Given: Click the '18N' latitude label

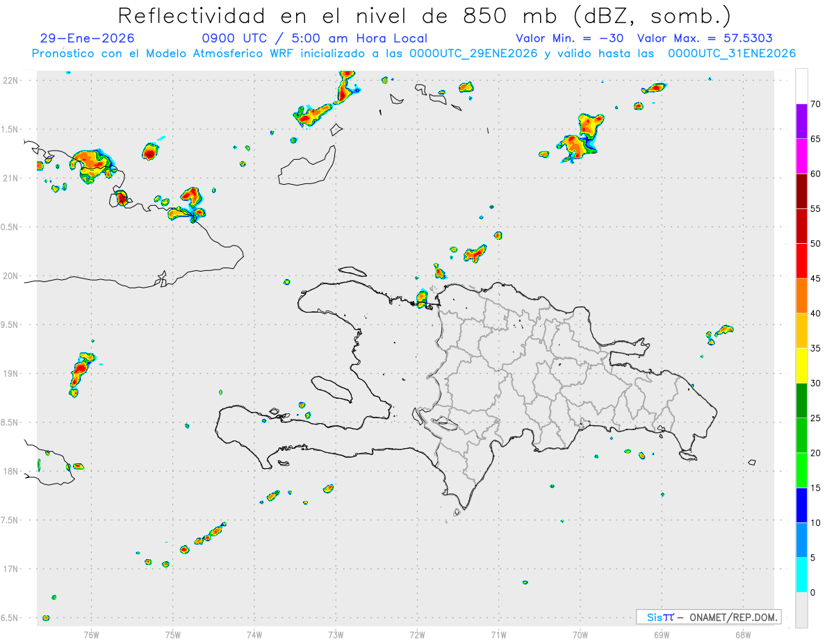Looking at the screenshot, I should tap(10, 472).
